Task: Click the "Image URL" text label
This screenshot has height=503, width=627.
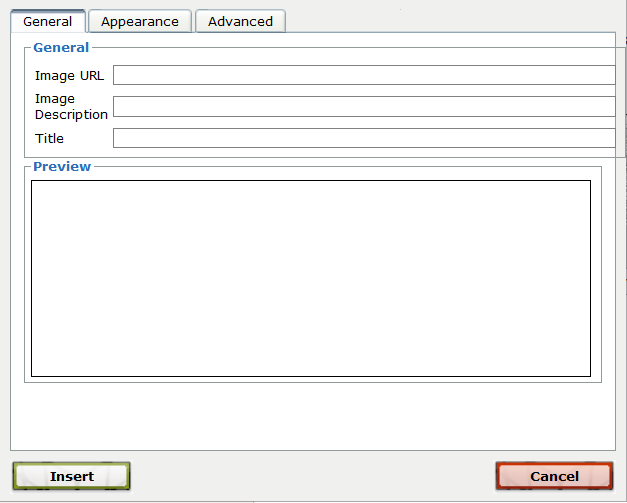Action: click(69, 76)
